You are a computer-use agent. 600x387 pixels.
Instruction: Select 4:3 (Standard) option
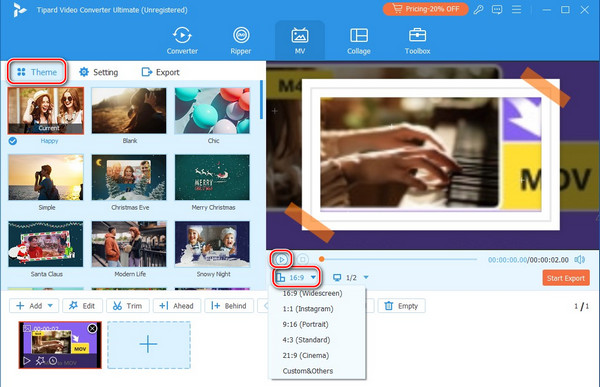tap(306, 340)
